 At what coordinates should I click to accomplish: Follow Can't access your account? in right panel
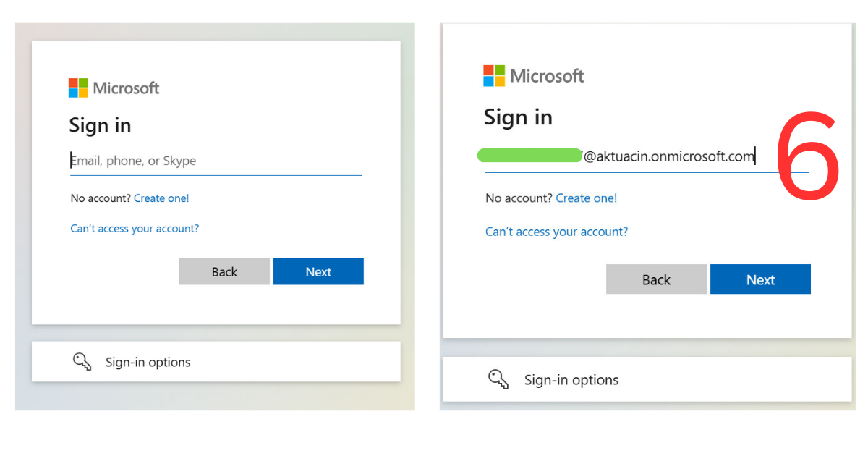pyautogui.click(x=556, y=232)
